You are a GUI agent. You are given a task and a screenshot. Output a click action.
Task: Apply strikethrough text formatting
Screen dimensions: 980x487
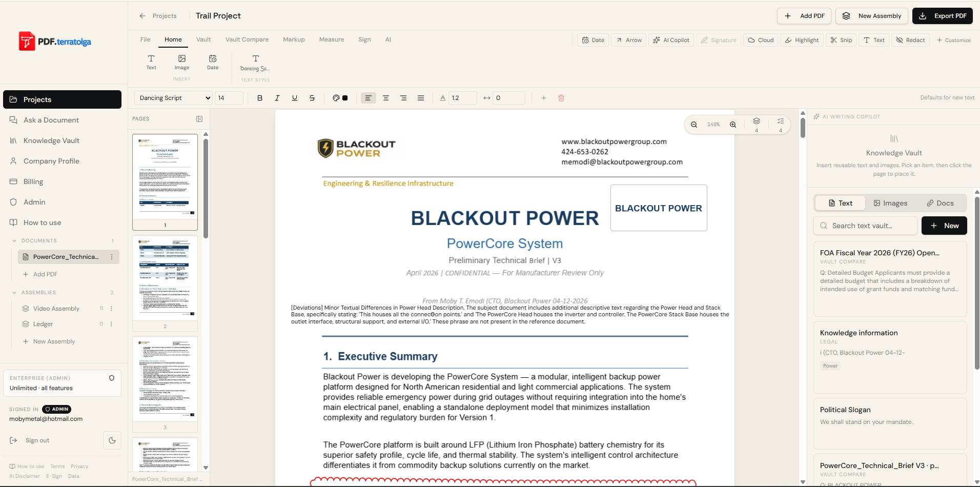coord(312,98)
